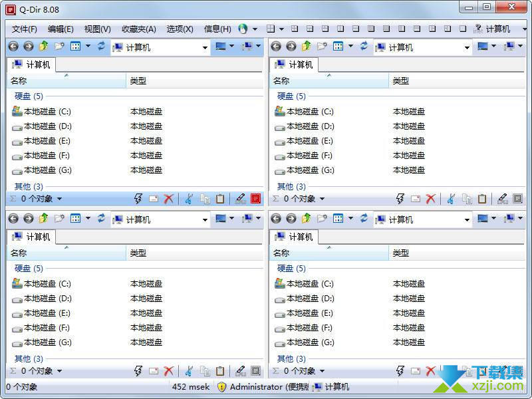Image resolution: width=532 pixels, height=399 pixels.
Task: Refresh the top-right pane
Action: [364, 46]
